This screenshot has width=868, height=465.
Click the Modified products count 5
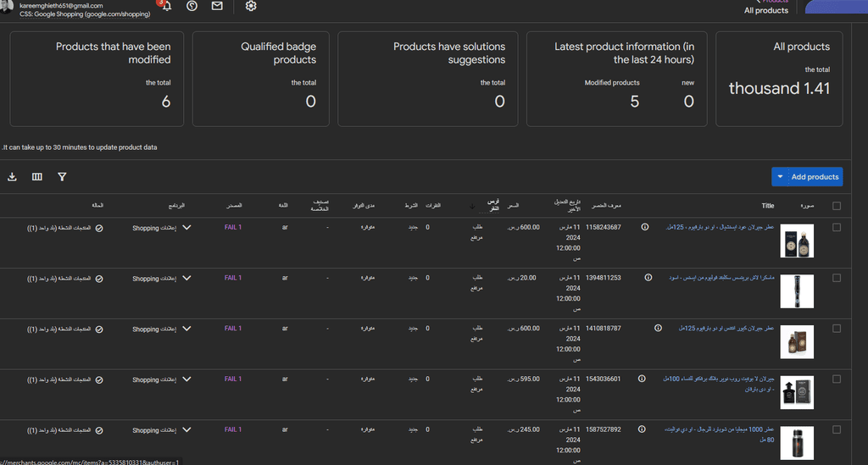click(x=634, y=102)
